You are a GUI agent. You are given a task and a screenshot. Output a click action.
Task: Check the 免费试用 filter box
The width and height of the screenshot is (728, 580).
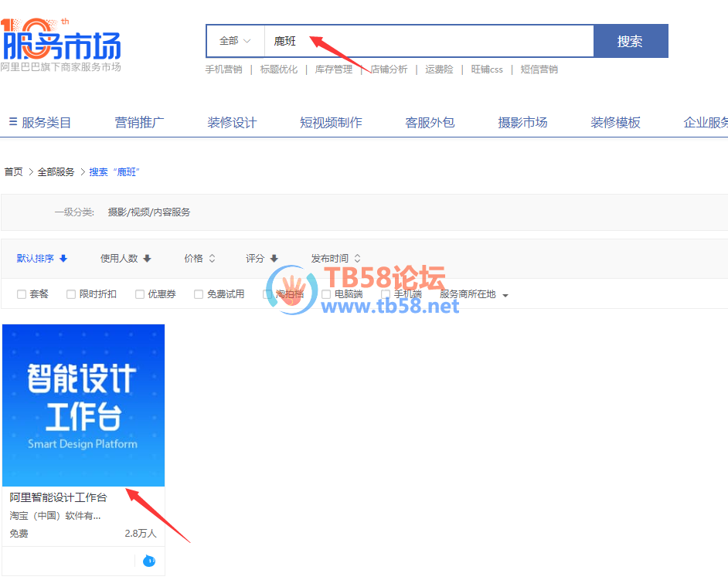[x=199, y=294]
